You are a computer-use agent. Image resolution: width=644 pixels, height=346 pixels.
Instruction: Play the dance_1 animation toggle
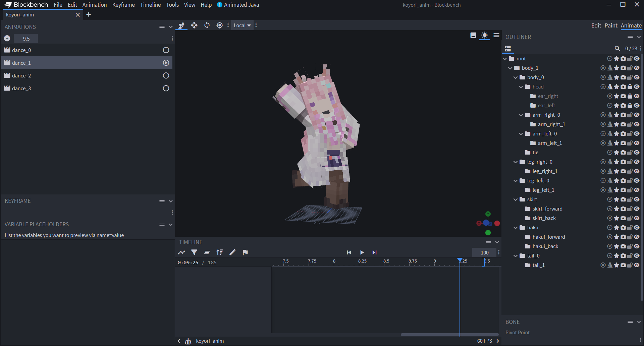point(166,63)
